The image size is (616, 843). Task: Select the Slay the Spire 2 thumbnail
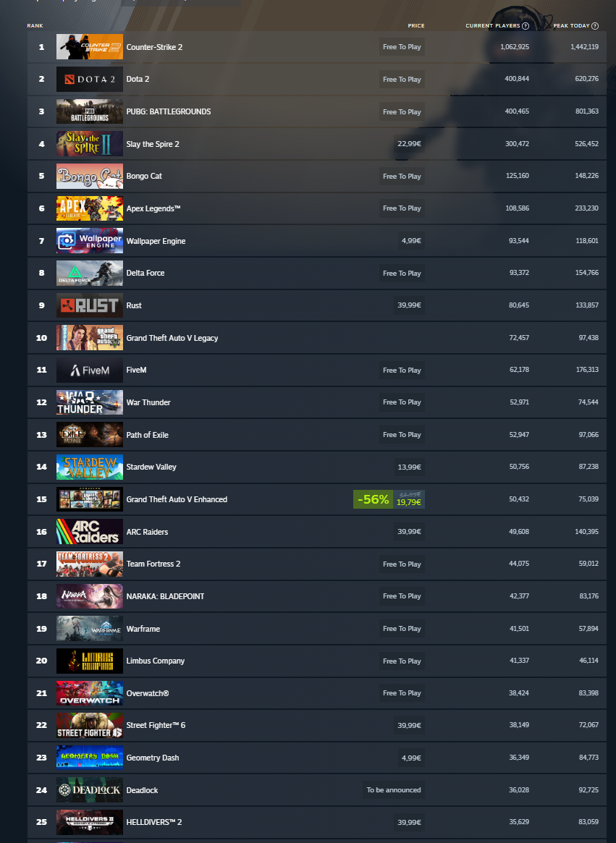tap(90, 144)
